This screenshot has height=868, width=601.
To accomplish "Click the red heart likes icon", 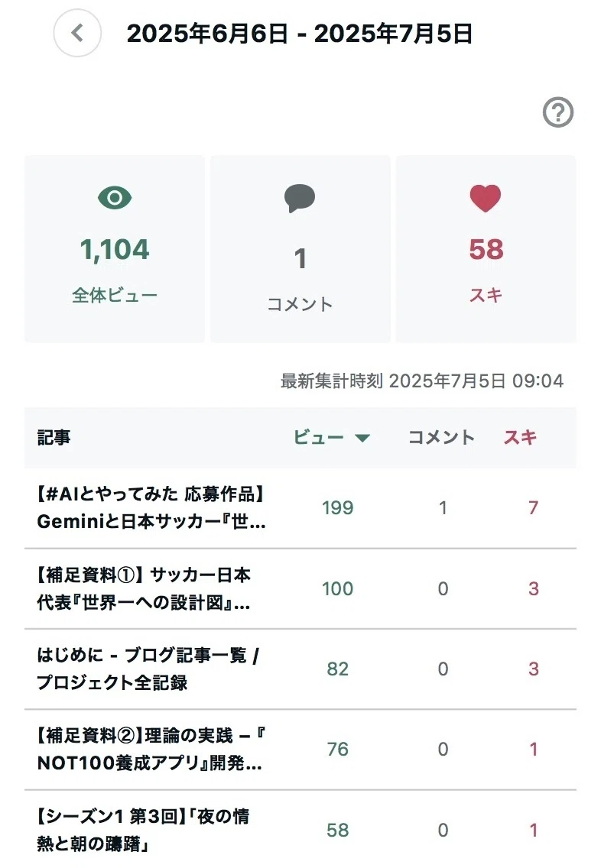I will tap(486, 198).
